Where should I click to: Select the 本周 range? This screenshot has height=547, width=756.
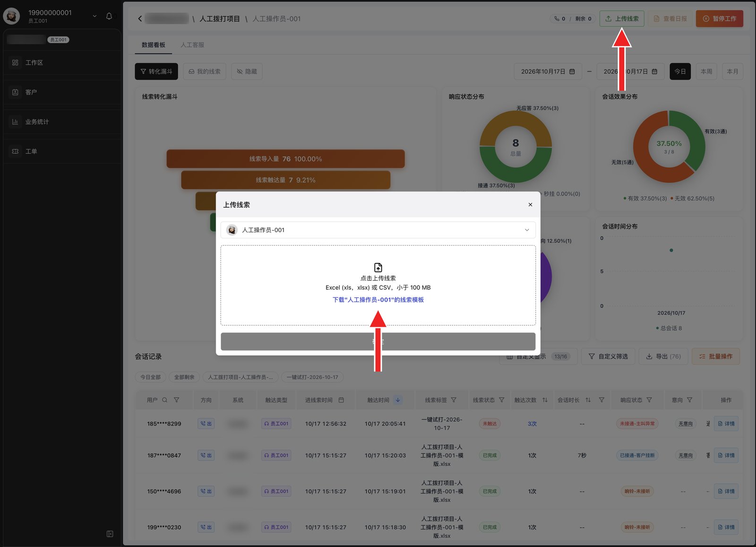[x=706, y=71]
